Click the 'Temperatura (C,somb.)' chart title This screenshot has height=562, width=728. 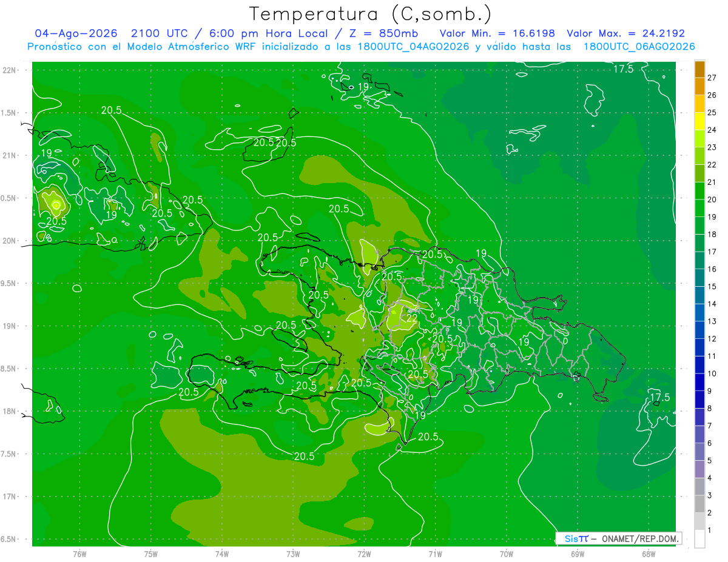(x=370, y=14)
